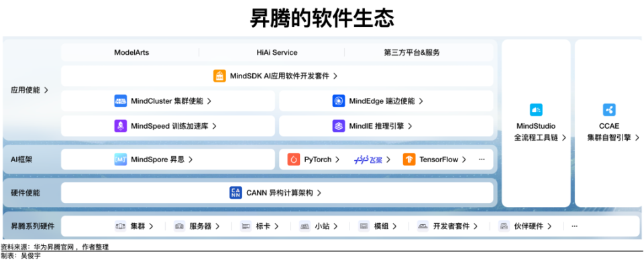Select the ModelArts tab
This screenshot has width=644, height=262.
click(x=131, y=52)
